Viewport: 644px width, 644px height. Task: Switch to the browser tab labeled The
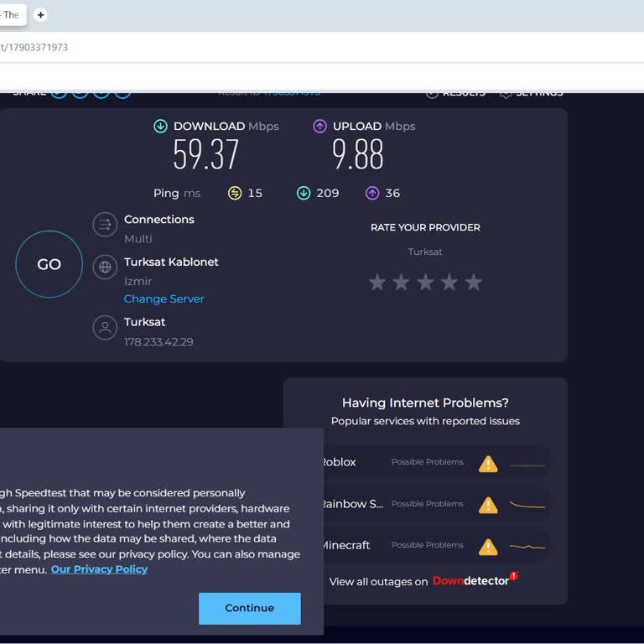pos(13,15)
